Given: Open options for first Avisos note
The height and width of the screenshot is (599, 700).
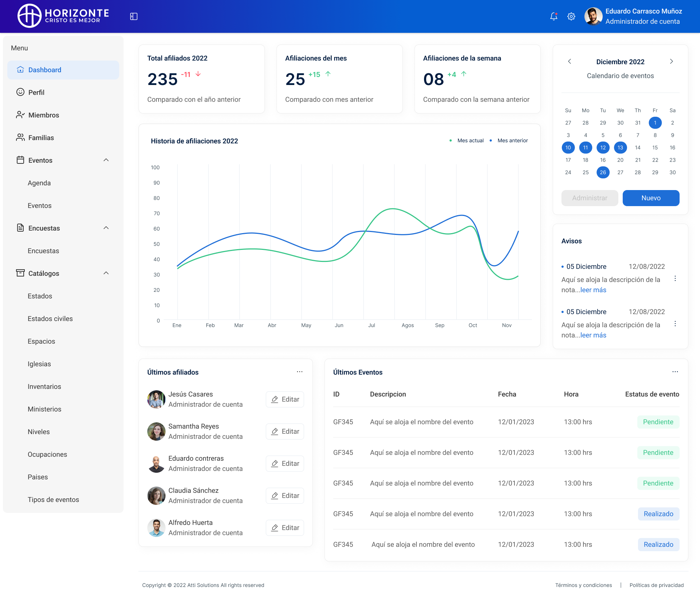Looking at the screenshot, I should [675, 278].
